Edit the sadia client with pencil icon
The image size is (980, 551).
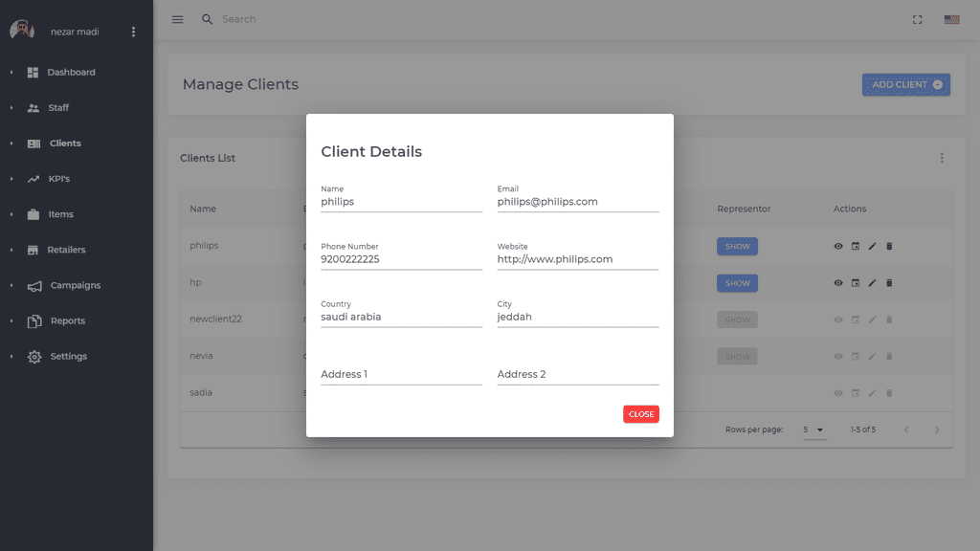click(872, 393)
